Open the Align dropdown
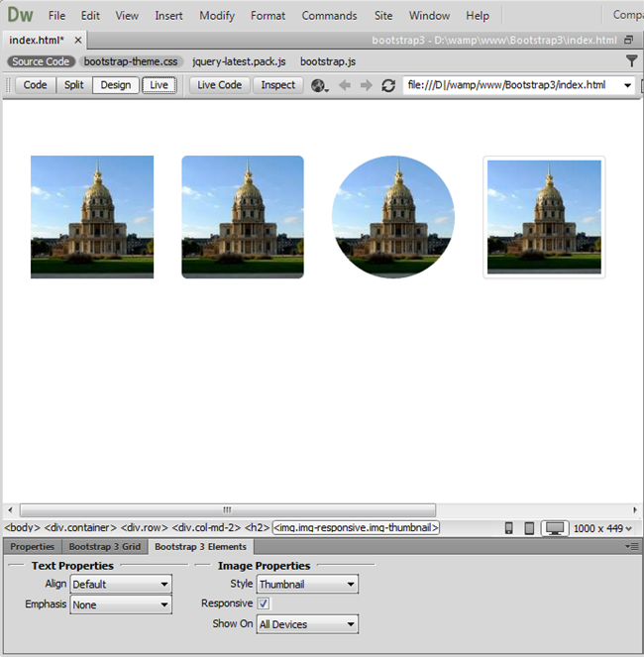The height and width of the screenshot is (657, 644). (121, 584)
